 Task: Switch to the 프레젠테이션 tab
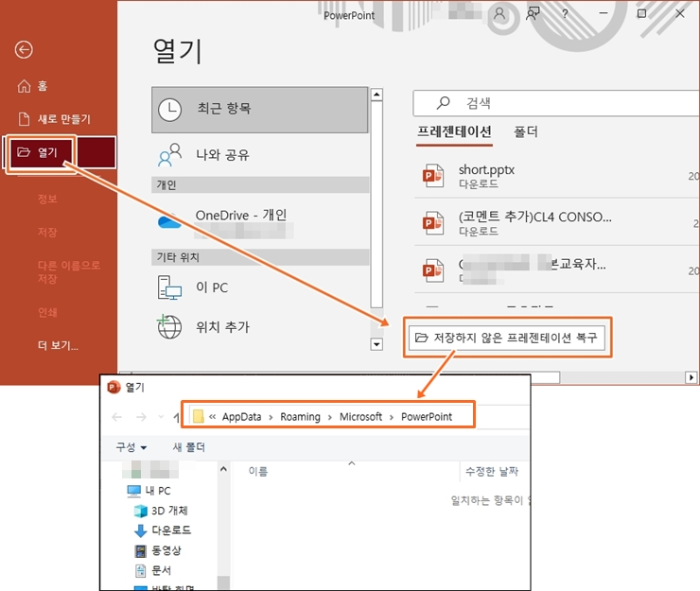(454, 132)
